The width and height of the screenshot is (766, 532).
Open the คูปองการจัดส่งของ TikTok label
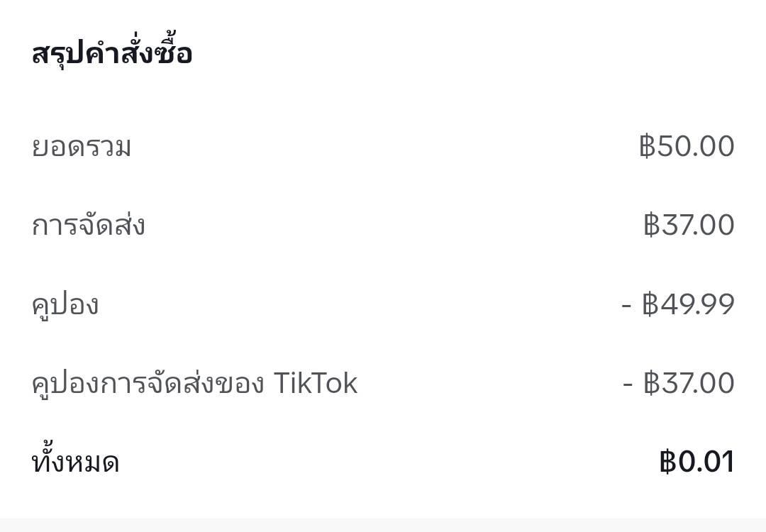(x=194, y=384)
